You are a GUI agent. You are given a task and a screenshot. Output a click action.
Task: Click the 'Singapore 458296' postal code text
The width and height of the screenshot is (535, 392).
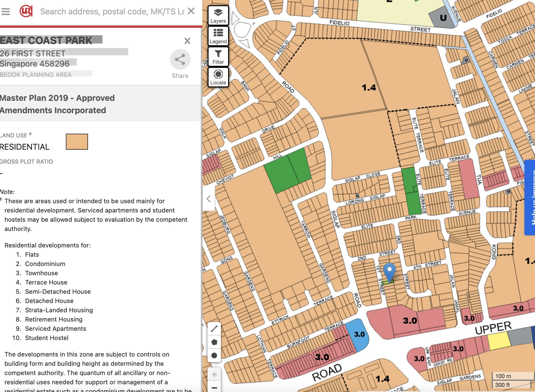pos(35,64)
